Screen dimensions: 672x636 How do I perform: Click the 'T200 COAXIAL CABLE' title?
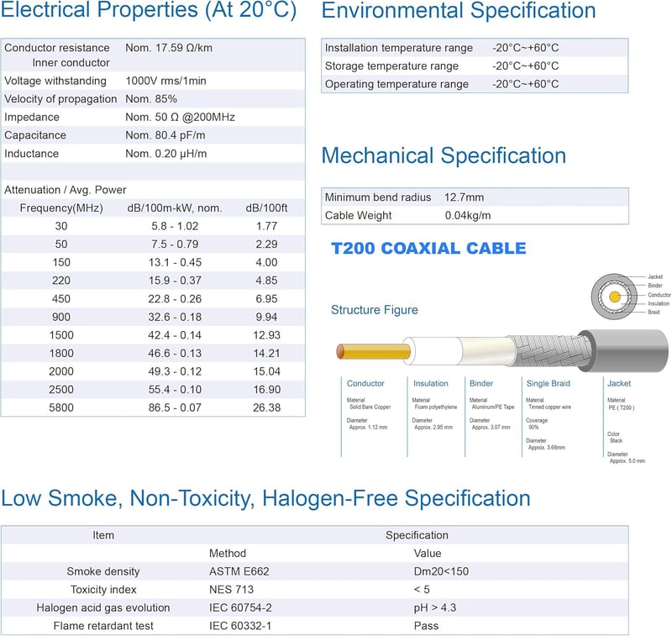[428, 249]
